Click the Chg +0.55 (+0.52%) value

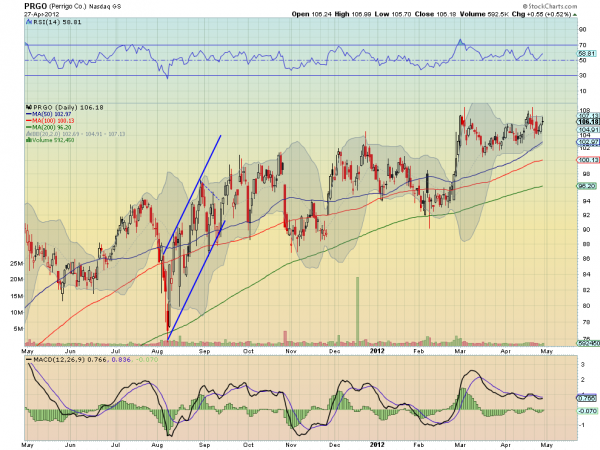tap(541, 14)
